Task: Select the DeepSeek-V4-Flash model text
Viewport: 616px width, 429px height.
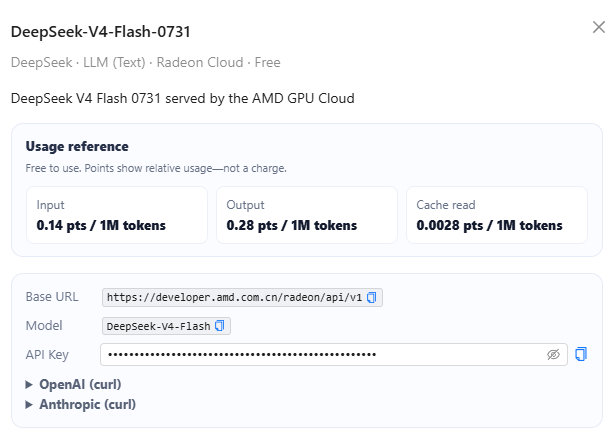Action: pos(158,326)
